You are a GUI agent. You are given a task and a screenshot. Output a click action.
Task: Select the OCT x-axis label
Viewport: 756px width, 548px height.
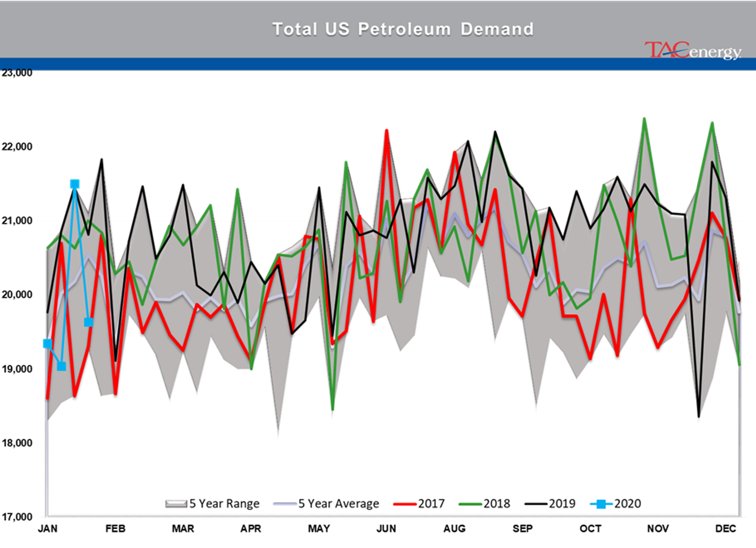pos(590,529)
